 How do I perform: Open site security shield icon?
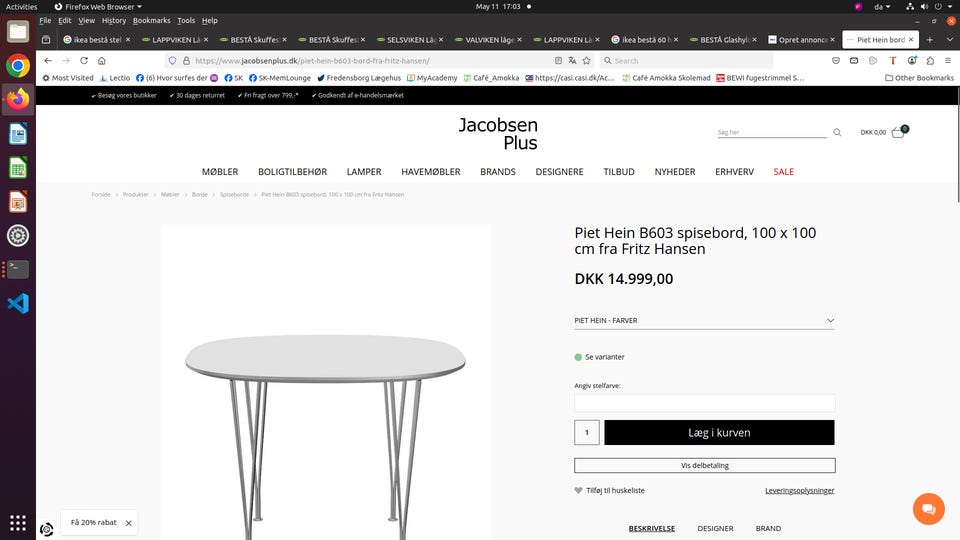pyautogui.click(x=173, y=61)
